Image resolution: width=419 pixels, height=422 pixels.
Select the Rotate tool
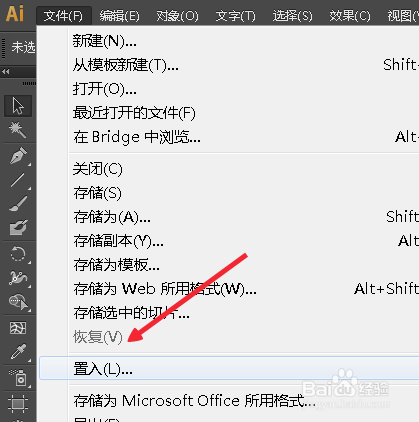pyautogui.click(x=18, y=254)
